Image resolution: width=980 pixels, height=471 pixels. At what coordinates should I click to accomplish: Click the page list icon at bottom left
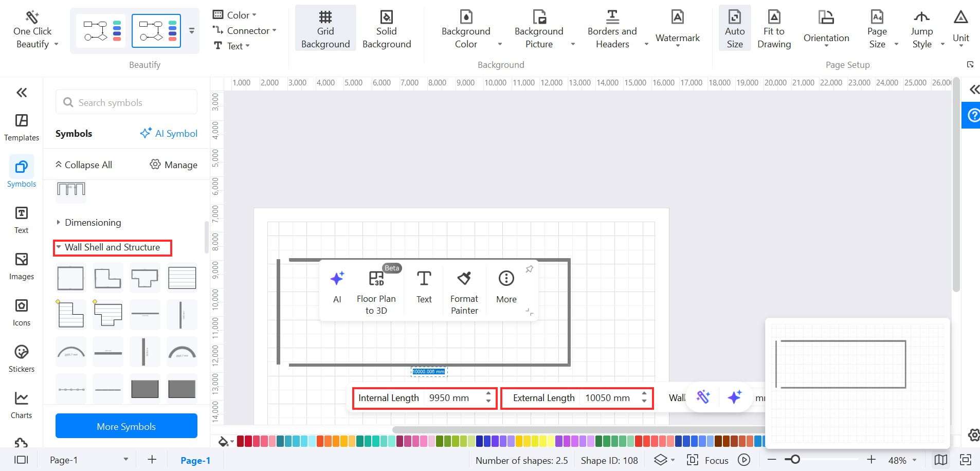point(21,460)
